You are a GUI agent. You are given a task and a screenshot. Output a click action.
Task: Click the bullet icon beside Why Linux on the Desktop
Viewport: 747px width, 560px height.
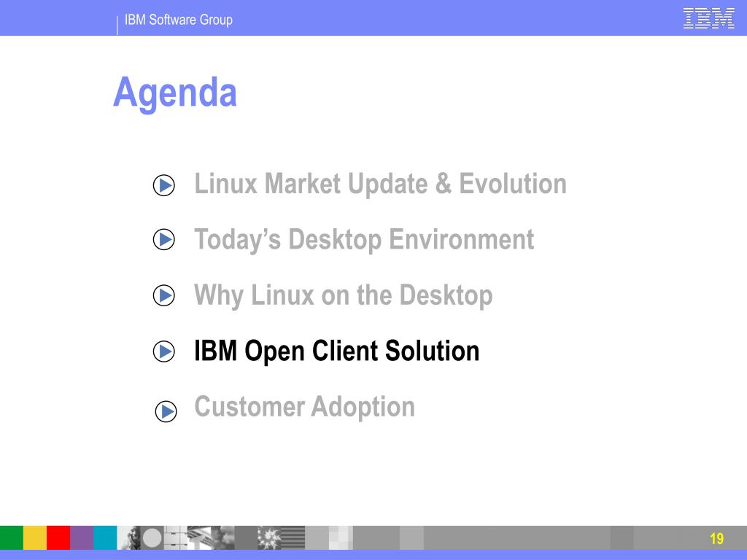coord(164,295)
